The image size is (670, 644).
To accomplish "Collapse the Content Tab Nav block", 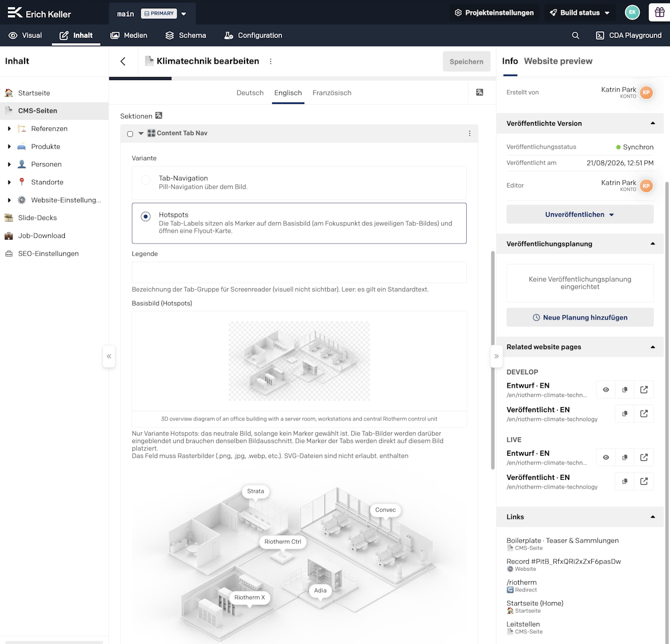I will point(141,133).
